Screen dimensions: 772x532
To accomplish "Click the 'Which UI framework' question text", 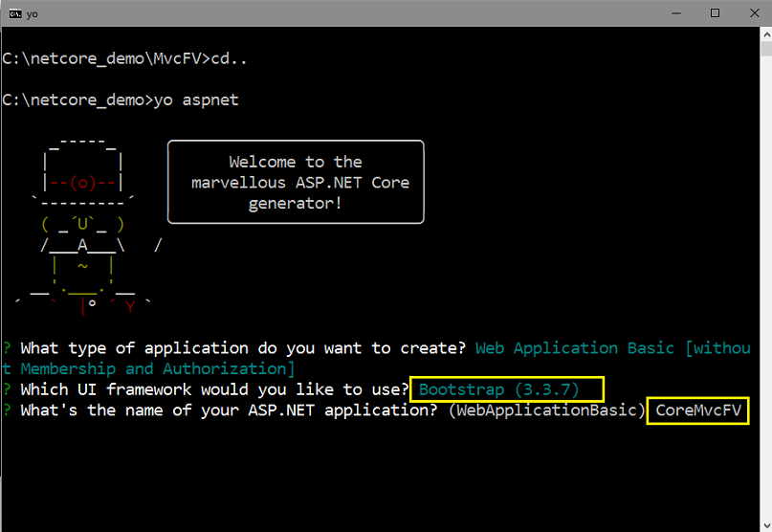I will [x=214, y=389].
